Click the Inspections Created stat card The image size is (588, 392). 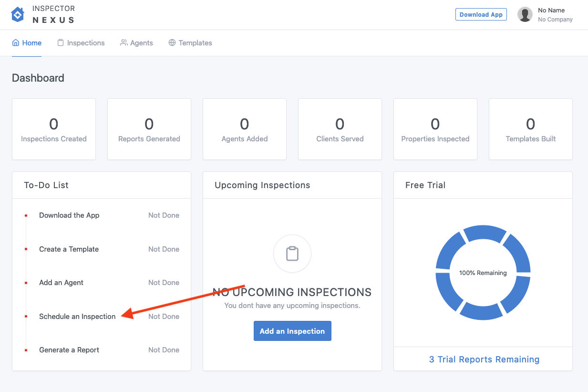(x=54, y=129)
